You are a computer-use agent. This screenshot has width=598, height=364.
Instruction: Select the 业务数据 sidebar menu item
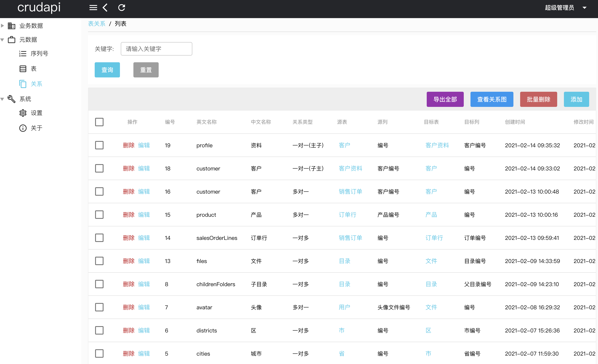[x=31, y=25]
